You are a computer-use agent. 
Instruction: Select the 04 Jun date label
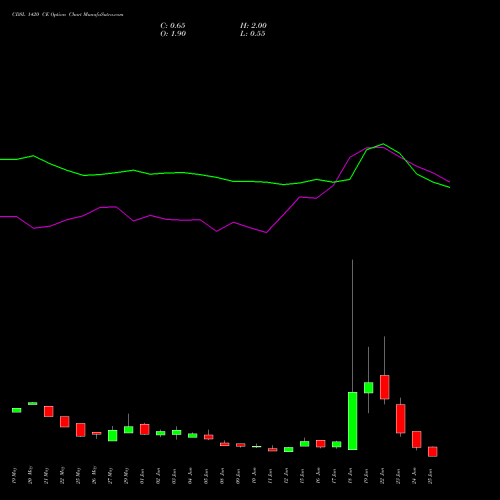190,476
